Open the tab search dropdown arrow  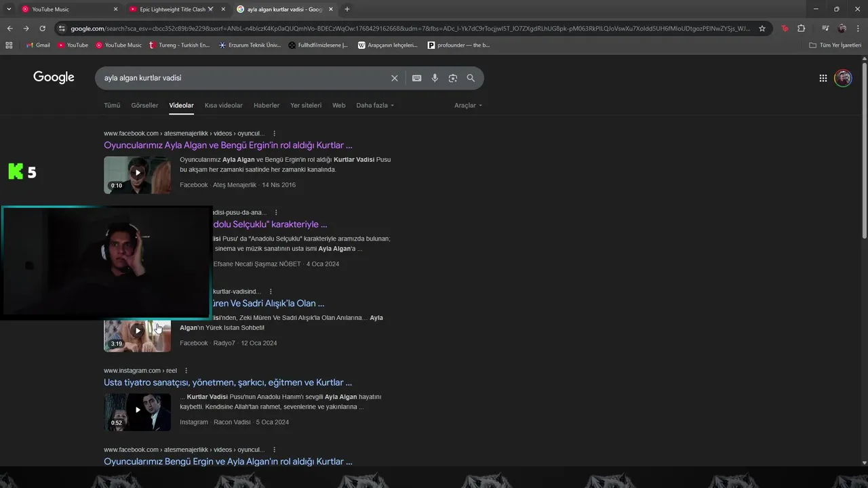point(8,9)
